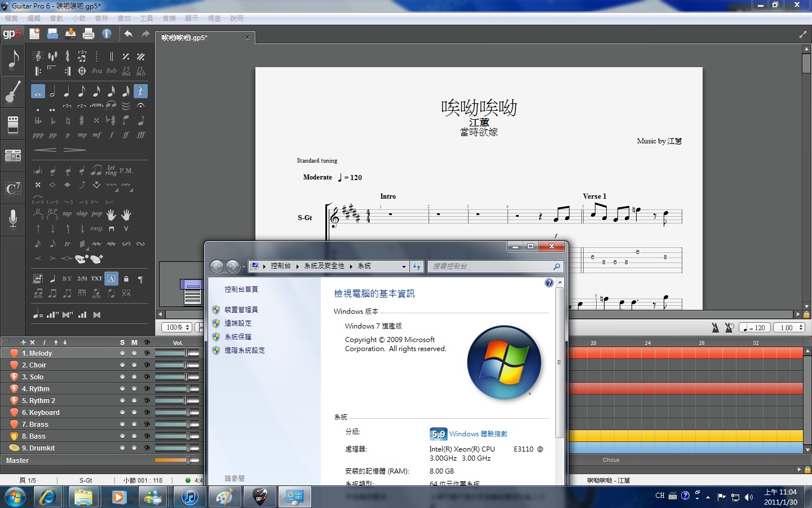Screen dimensions: 812x508
Task: Open the Windows 體驗指數 link
Action: click(x=478, y=434)
